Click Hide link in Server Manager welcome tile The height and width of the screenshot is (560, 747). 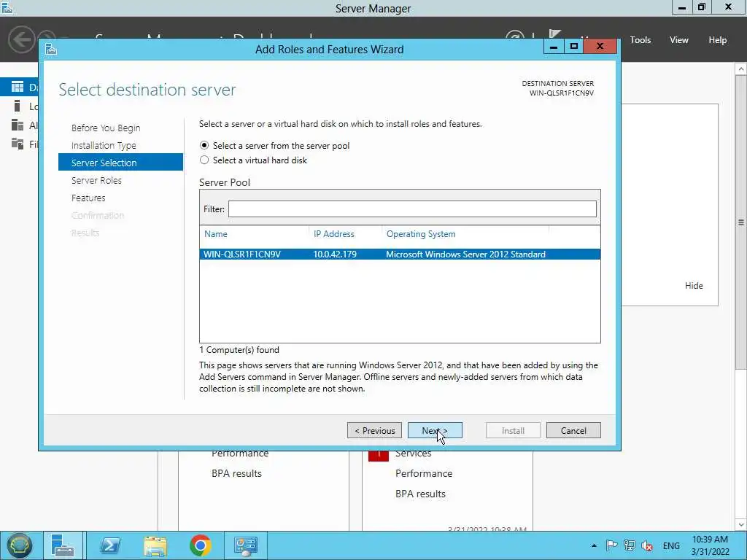point(694,286)
